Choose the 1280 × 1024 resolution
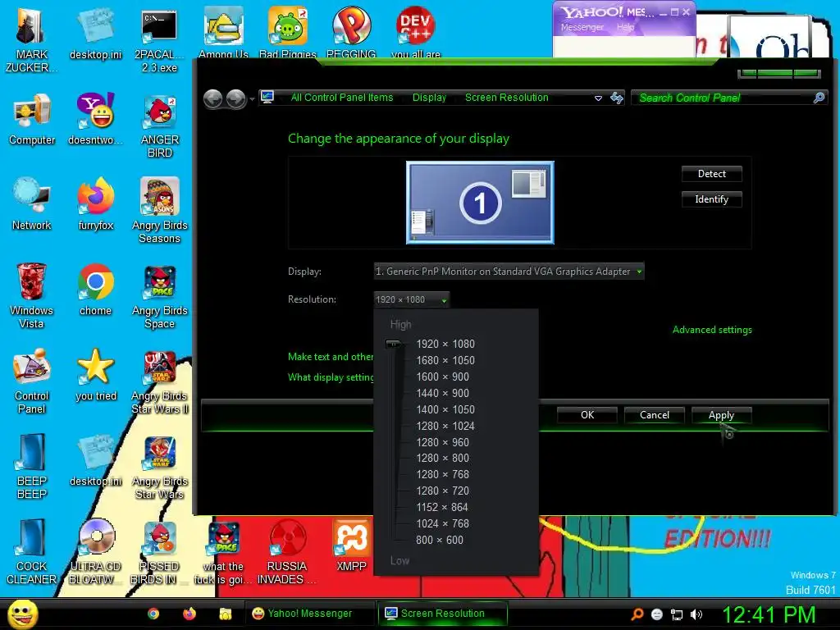This screenshot has height=630, width=840. click(x=445, y=426)
